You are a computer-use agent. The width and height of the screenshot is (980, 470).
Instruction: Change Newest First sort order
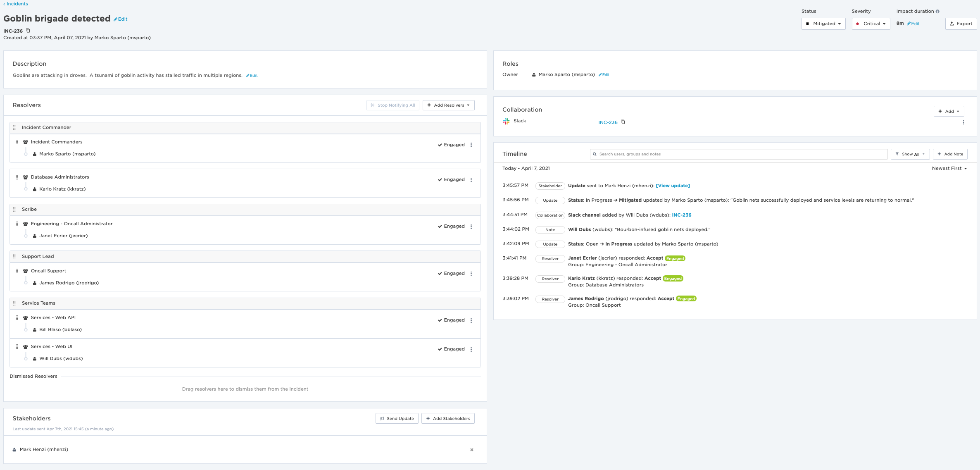click(x=949, y=169)
